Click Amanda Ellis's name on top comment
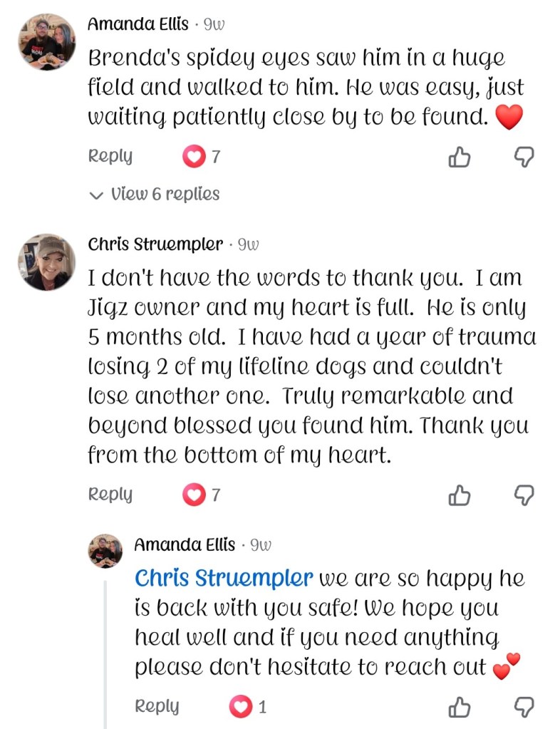Screen dimensions: 560x729 pyautogui.click(x=138, y=24)
